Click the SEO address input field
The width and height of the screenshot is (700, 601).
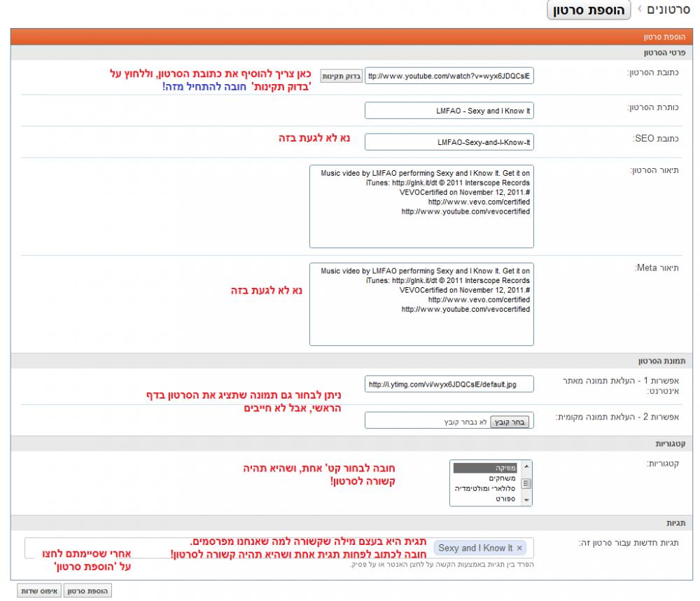click(449, 142)
